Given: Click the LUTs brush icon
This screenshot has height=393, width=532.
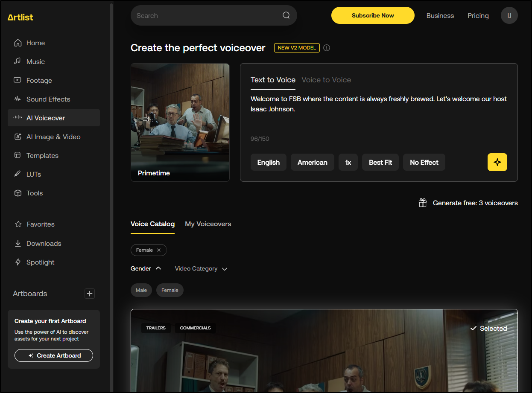Looking at the screenshot, I should pyautogui.click(x=18, y=174).
